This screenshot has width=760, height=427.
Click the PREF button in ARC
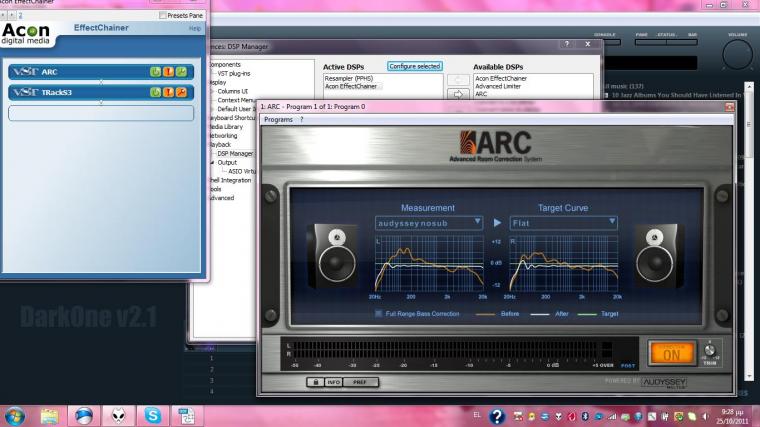tap(359, 381)
